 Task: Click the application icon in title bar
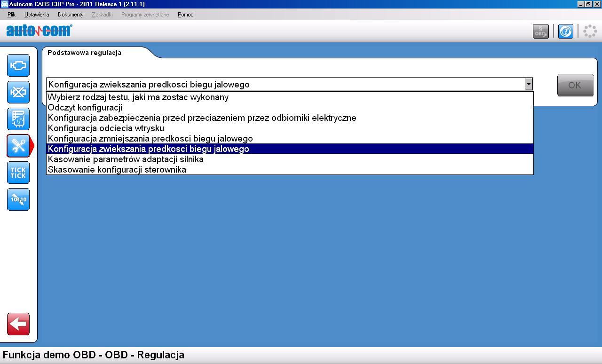point(4,4)
